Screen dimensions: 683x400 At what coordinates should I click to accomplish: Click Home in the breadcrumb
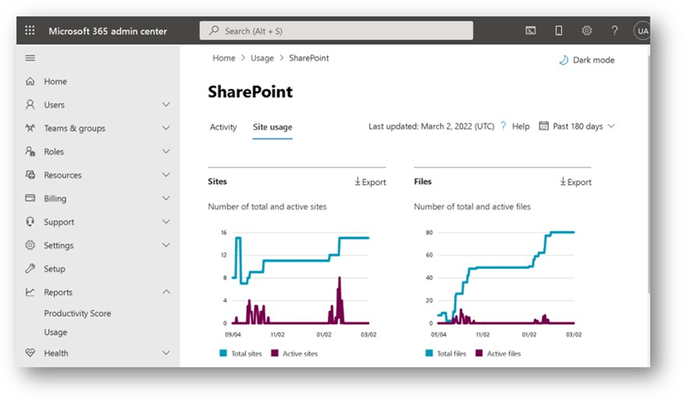223,58
